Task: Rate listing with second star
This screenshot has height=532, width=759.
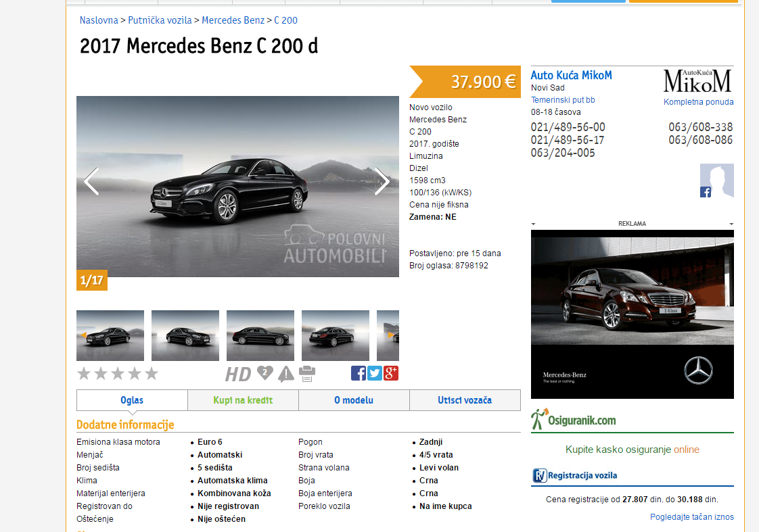Action: click(101, 373)
